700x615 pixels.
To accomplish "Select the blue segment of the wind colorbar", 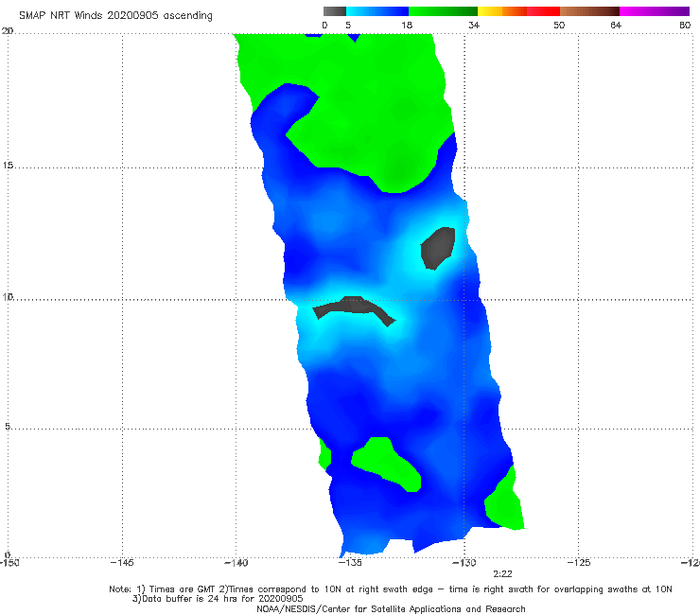I will pyautogui.click(x=377, y=11).
